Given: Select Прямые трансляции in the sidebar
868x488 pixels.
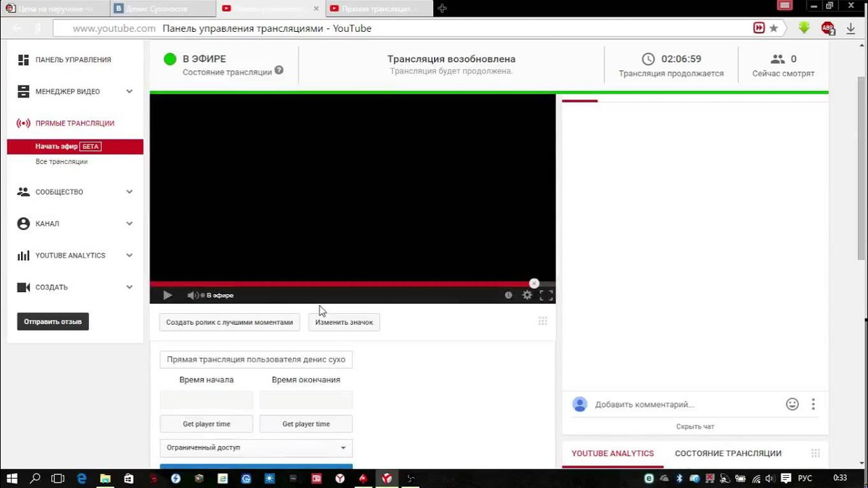Looking at the screenshot, I should pos(75,124).
